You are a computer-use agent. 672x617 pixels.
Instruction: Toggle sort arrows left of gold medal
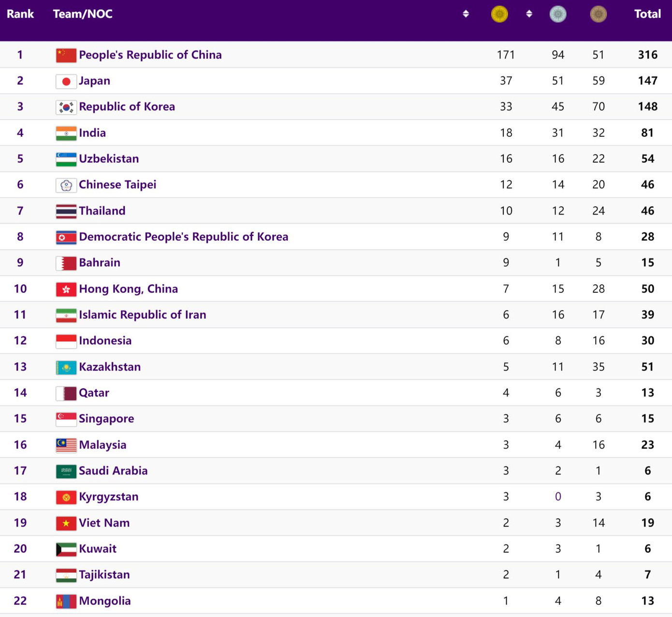click(x=466, y=14)
